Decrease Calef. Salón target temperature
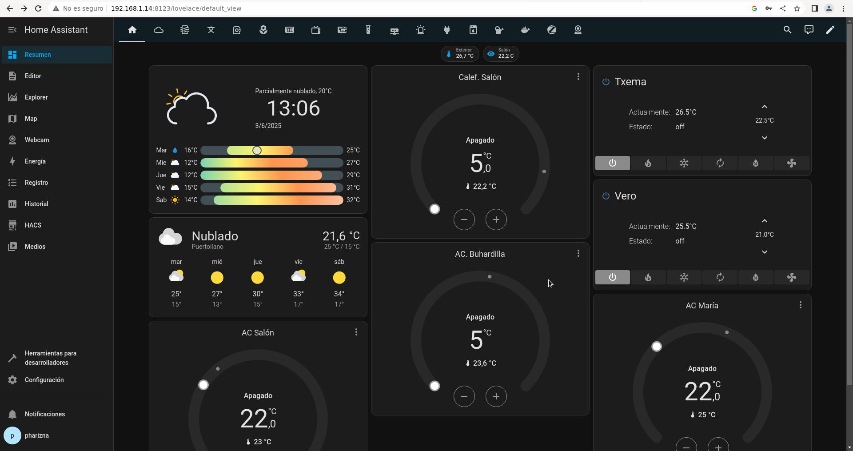The width and height of the screenshot is (853, 451). click(x=464, y=219)
